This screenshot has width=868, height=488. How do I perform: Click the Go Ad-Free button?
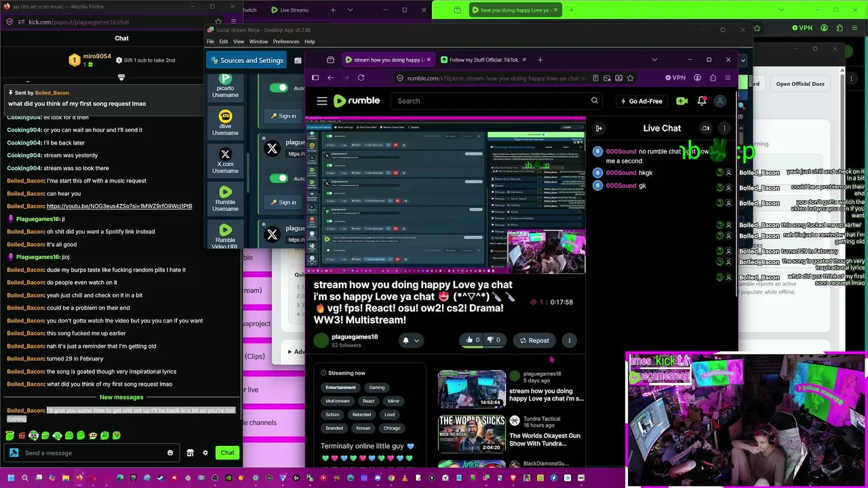pyautogui.click(x=642, y=101)
